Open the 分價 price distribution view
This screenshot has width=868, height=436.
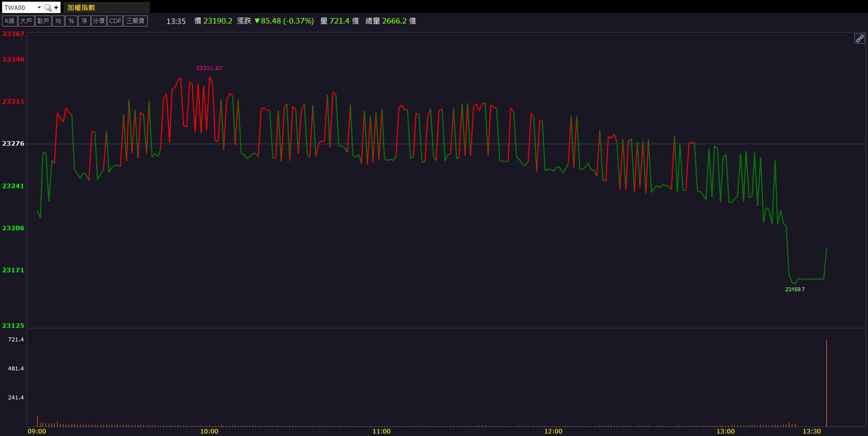(99, 21)
